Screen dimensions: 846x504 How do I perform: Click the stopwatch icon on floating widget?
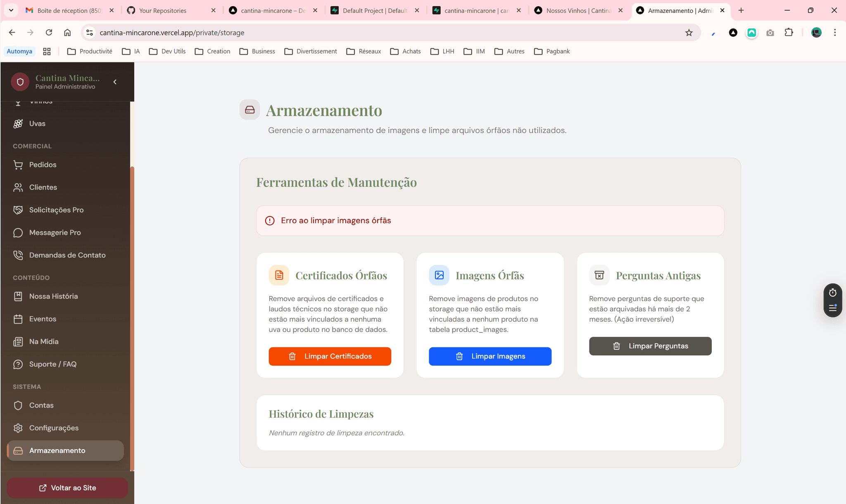coord(832,293)
